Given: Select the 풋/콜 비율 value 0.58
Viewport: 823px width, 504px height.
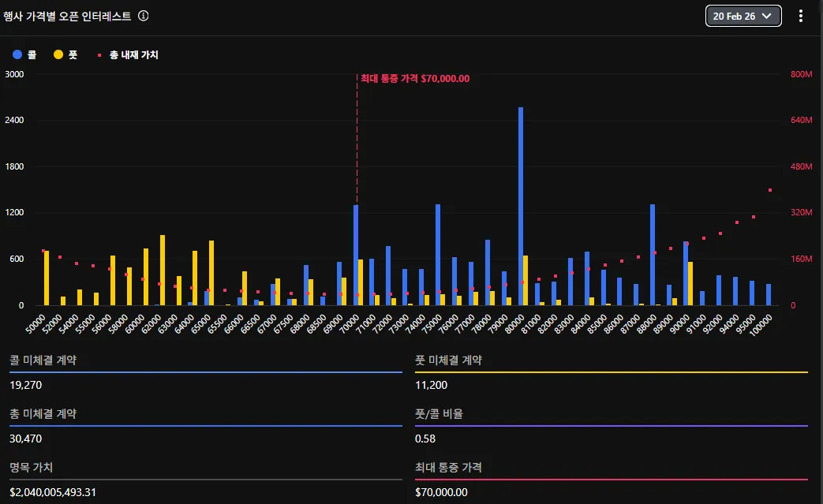Looking at the screenshot, I should click(425, 439).
